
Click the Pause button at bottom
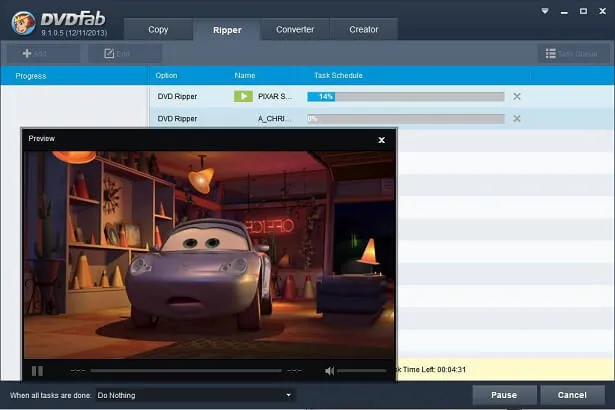coord(504,395)
